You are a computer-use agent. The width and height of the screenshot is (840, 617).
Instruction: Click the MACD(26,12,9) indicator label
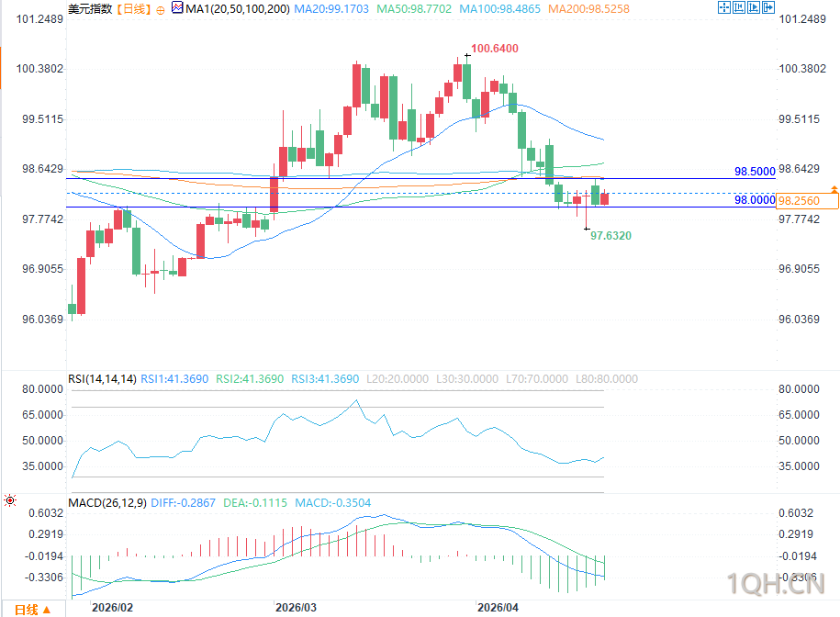107,503
